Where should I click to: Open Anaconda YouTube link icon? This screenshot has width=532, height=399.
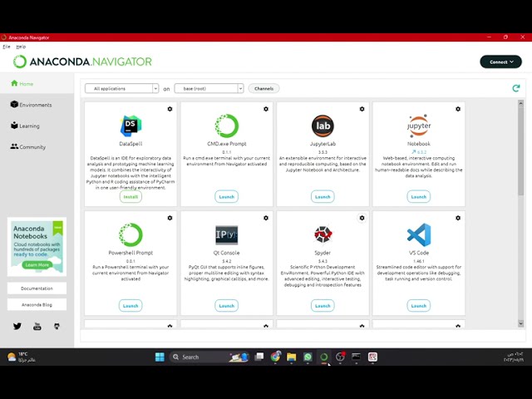point(37,327)
